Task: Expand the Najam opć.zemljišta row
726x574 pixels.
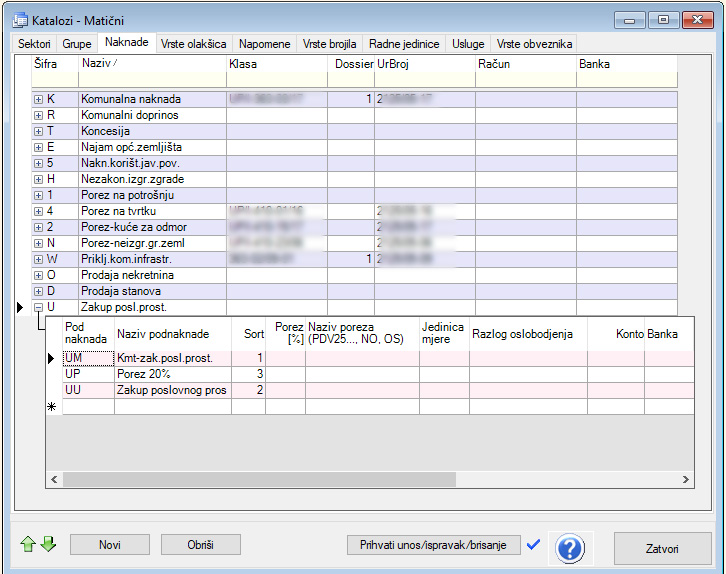Action: [x=38, y=148]
